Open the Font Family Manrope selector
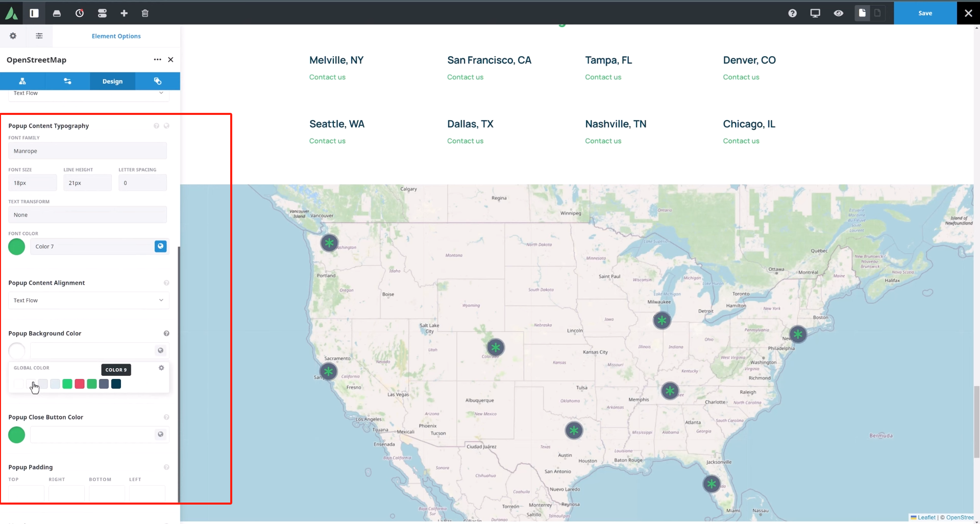 click(x=87, y=151)
